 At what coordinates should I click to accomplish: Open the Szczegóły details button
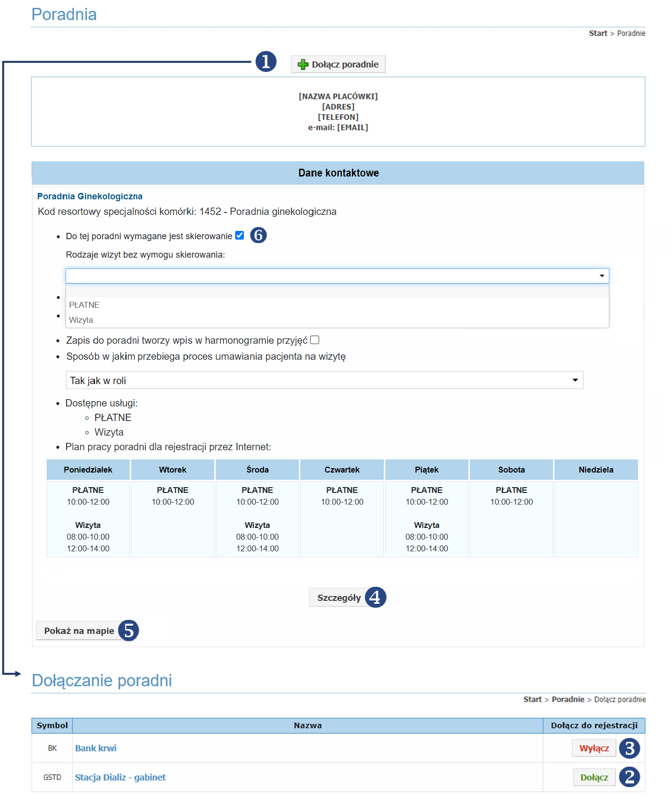tap(339, 597)
